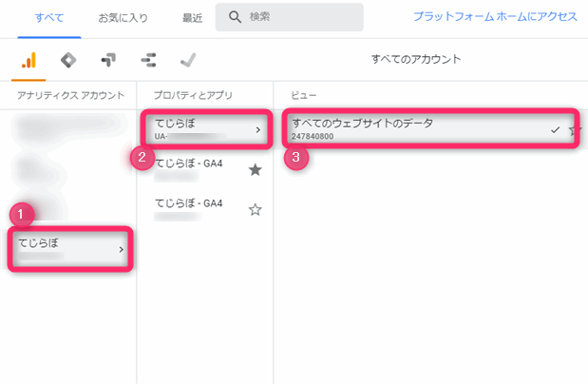Focus the 検索 search field
This screenshot has width=588, height=384.
click(x=289, y=17)
